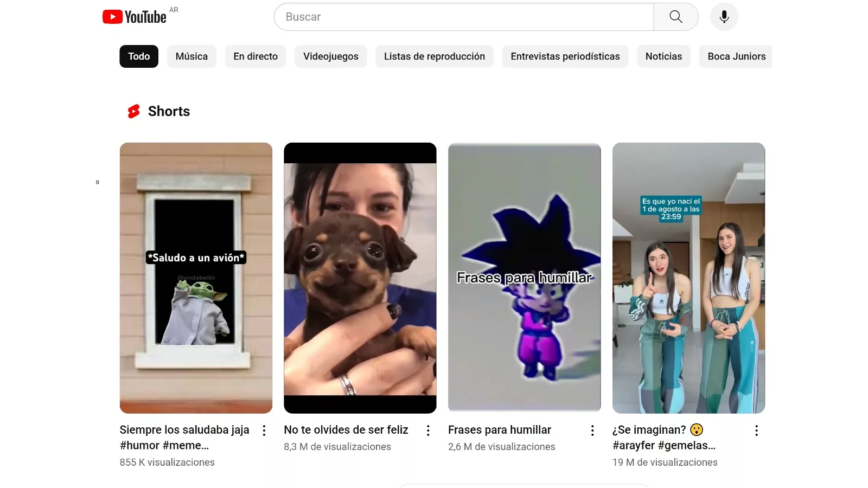Image resolution: width=868 pixels, height=488 pixels.
Task: Open three-dot menu for 'Frases para humillar'
Action: click(592, 431)
